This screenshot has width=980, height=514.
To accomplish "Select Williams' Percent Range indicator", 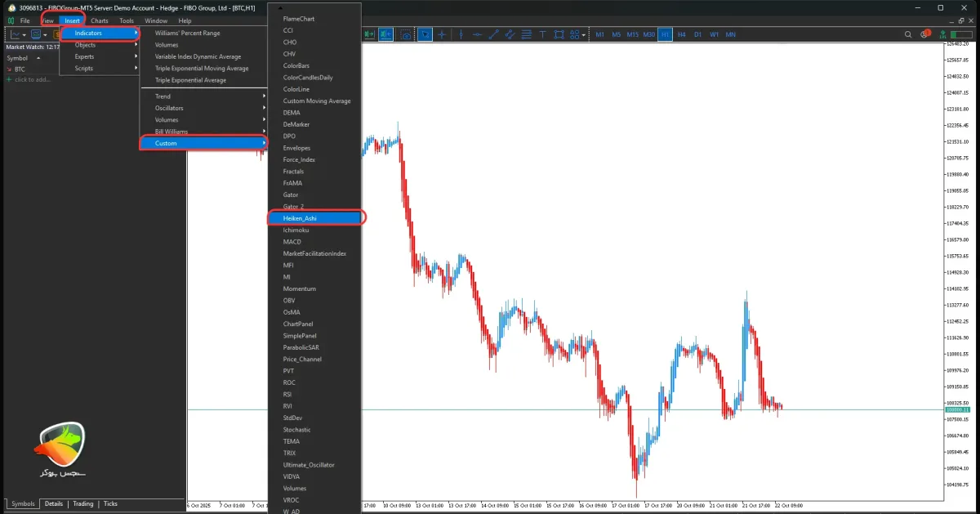I will click(x=188, y=34).
